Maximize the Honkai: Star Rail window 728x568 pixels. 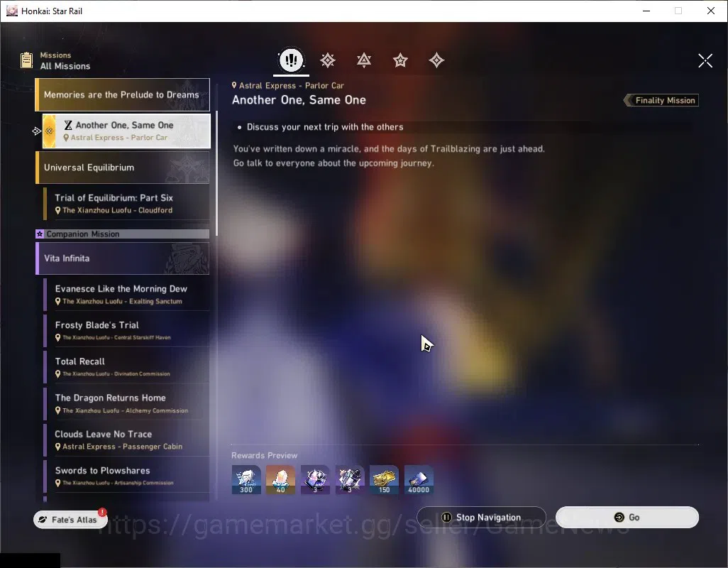pyautogui.click(x=678, y=11)
